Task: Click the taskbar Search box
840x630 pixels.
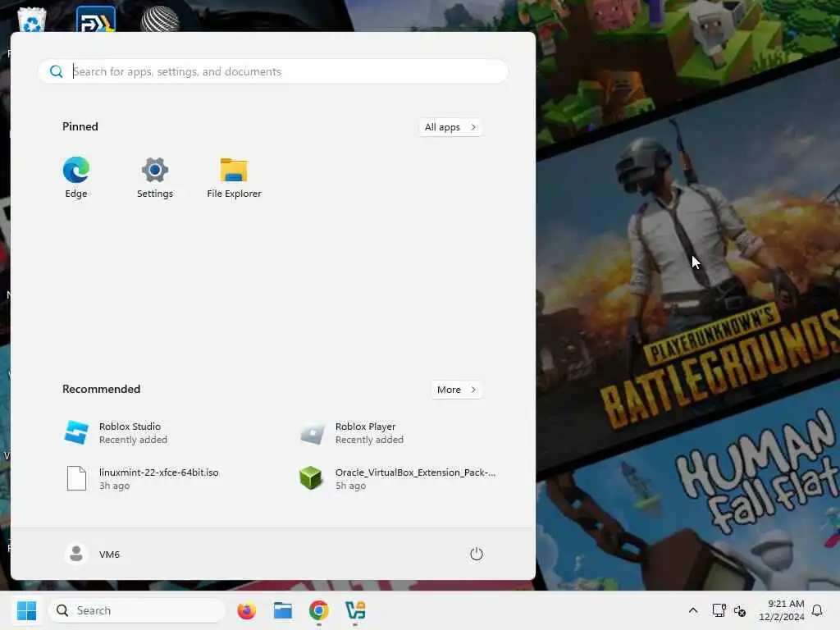Action: point(137,610)
